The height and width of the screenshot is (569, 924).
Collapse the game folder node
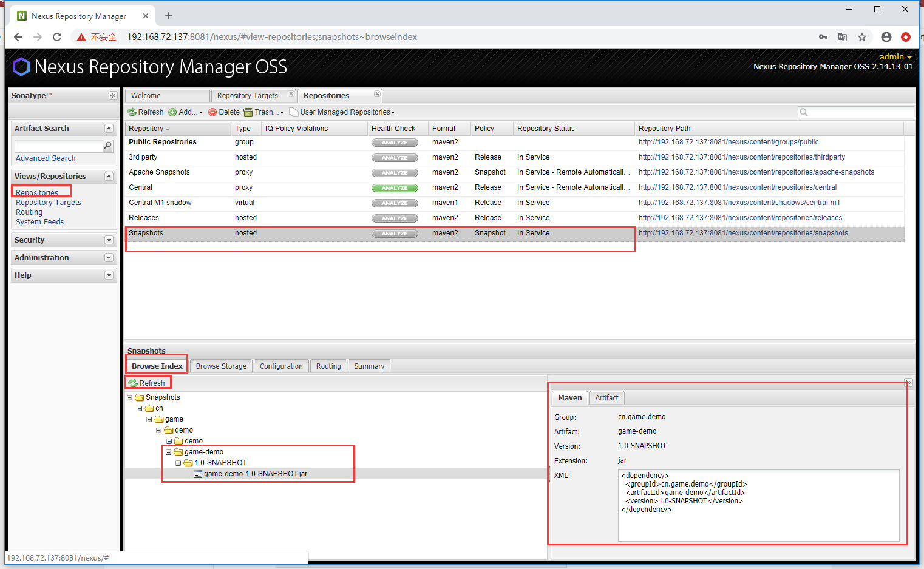[x=149, y=420]
